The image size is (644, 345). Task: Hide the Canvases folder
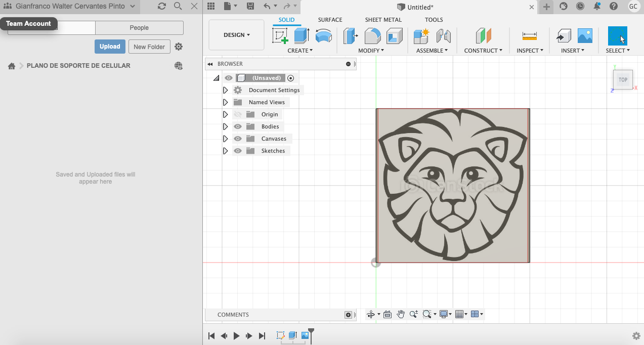click(238, 139)
